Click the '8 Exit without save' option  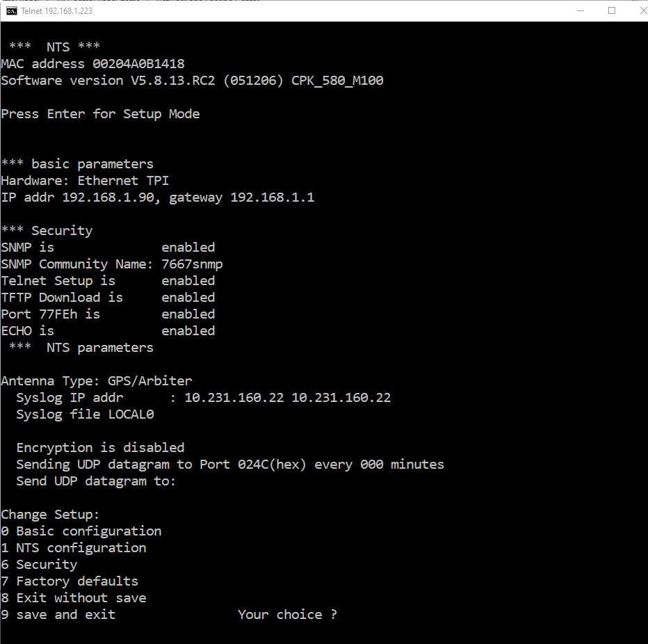pos(74,598)
